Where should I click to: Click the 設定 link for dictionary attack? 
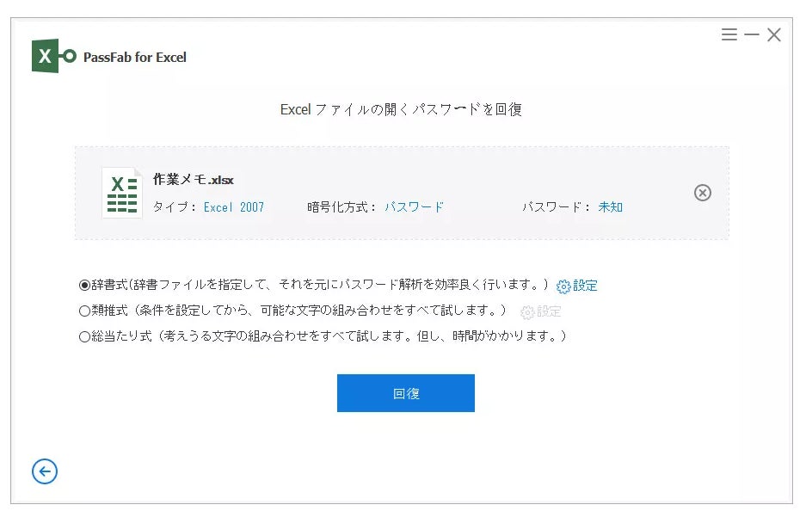click(585, 286)
